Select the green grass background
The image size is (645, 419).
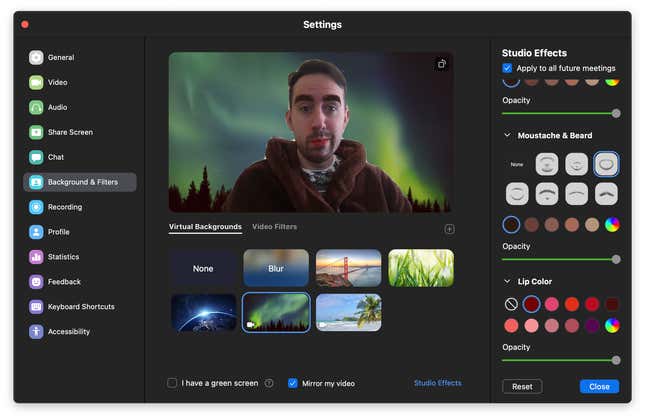421,268
